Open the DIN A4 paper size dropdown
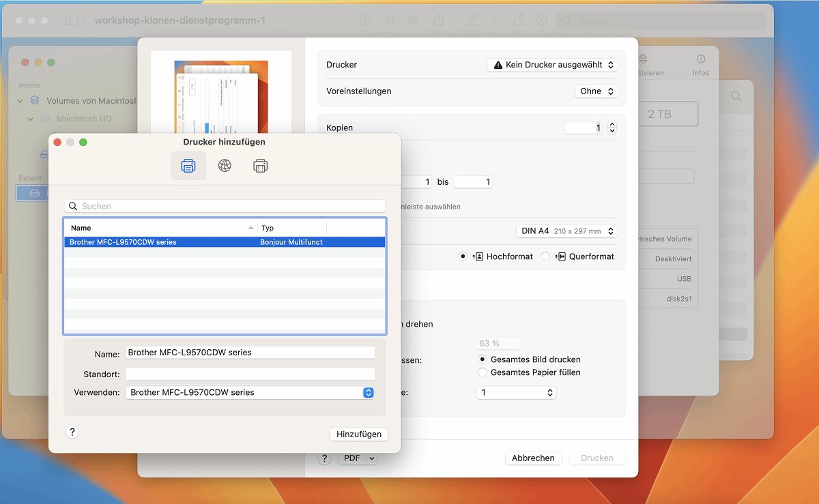Screen dimensions: 819x504 566,231
